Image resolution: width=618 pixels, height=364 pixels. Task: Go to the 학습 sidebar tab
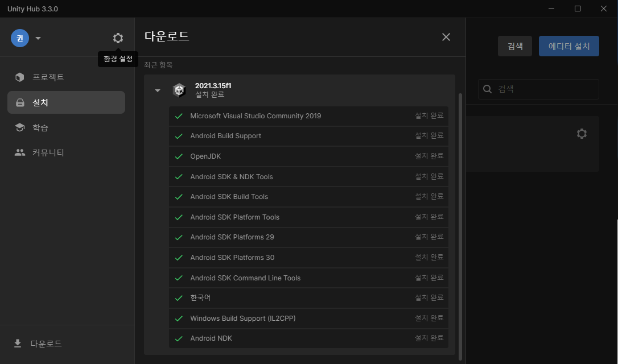[x=66, y=127]
